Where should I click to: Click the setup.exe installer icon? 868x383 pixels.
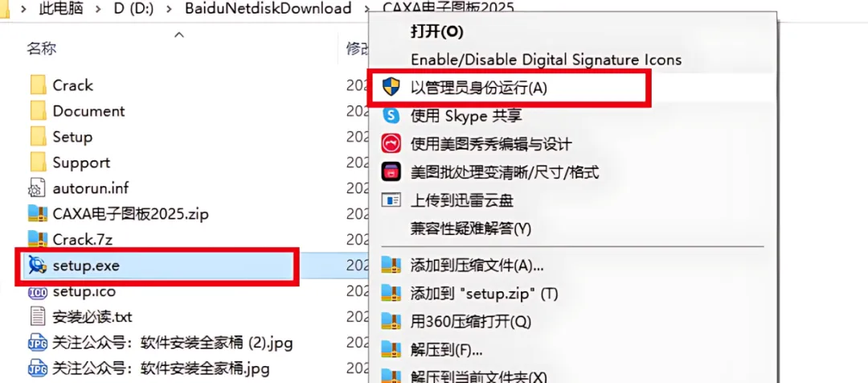38,266
